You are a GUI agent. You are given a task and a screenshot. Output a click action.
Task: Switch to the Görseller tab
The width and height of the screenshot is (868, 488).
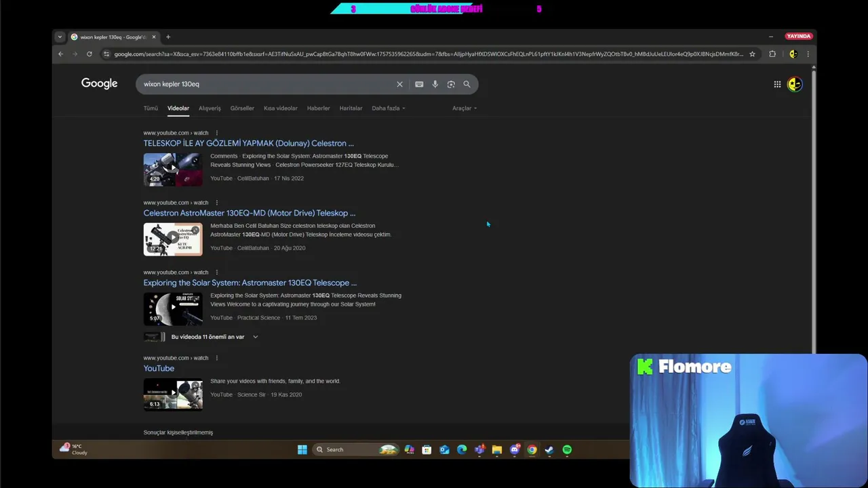242,108
